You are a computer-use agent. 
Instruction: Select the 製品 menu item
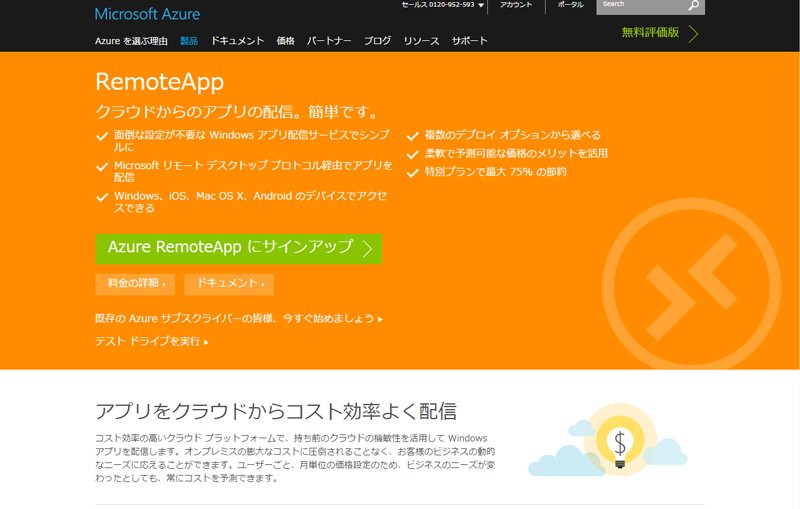pyautogui.click(x=189, y=41)
